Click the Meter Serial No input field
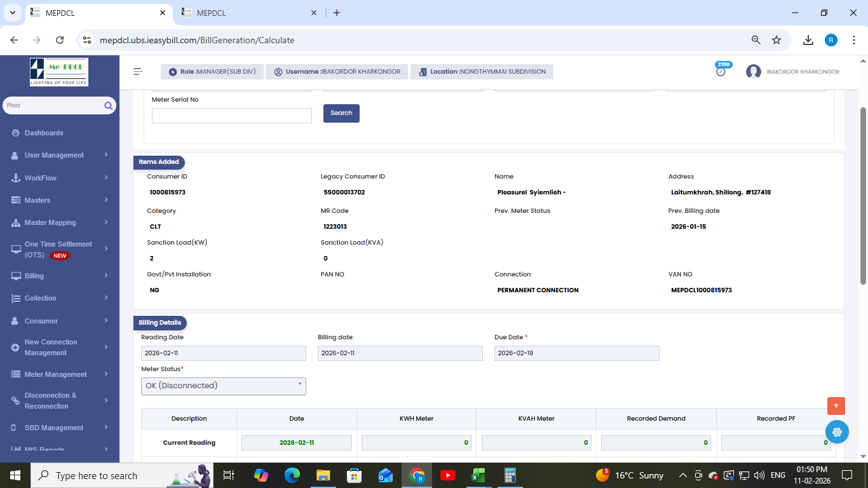 (231, 116)
